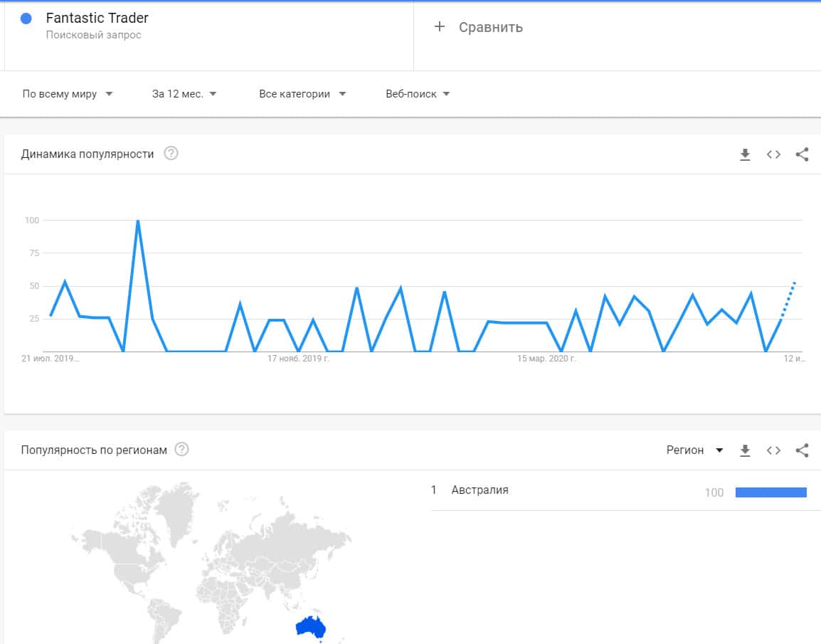Share the interest over time chart
Viewport: 821px width, 644px height.
(x=802, y=154)
